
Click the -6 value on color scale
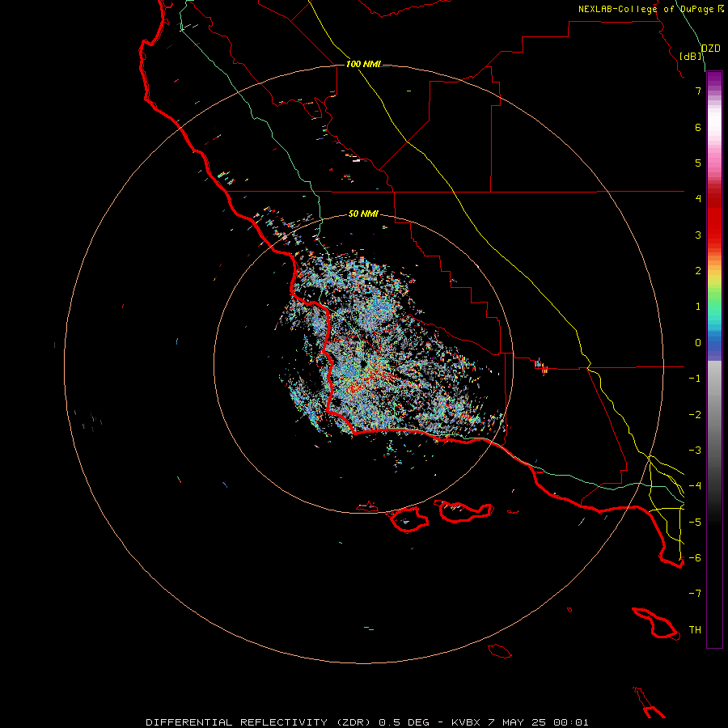coord(695,558)
